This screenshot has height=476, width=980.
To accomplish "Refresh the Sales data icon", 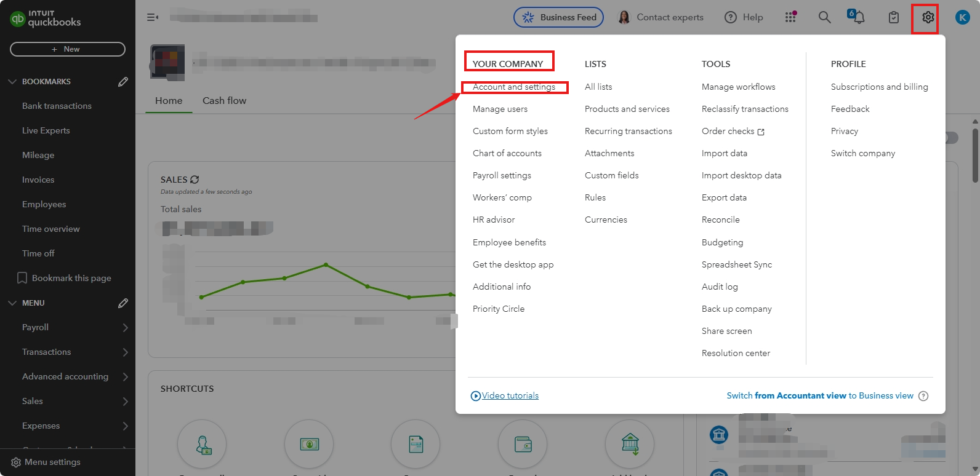I will pyautogui.click(x=195, y=180).
